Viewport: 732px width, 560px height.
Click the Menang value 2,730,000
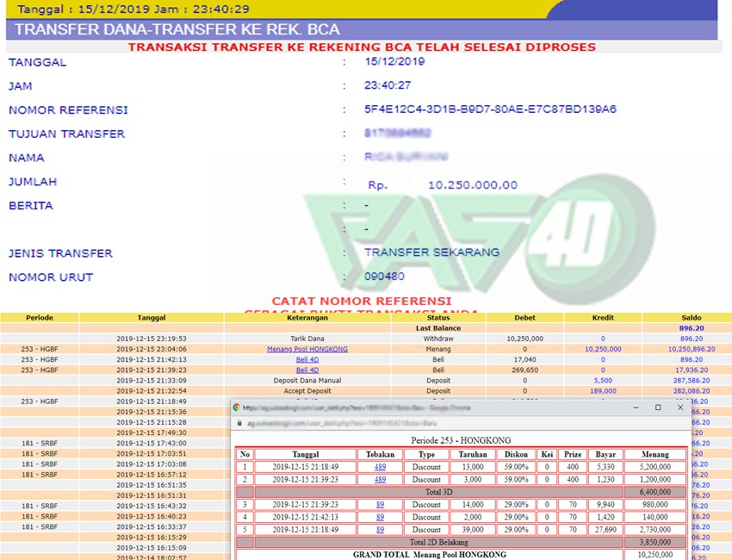point(655,530)
